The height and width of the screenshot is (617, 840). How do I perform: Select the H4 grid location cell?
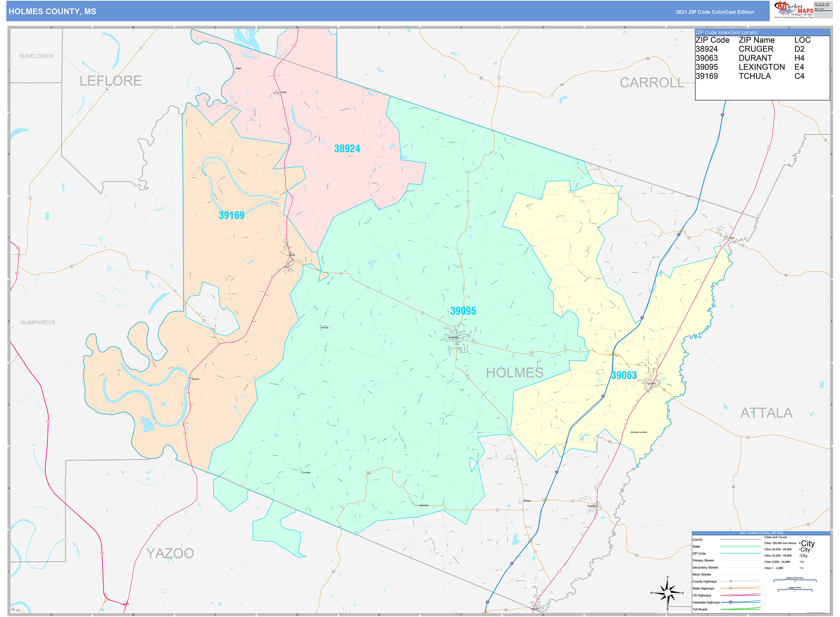[799, 58]
